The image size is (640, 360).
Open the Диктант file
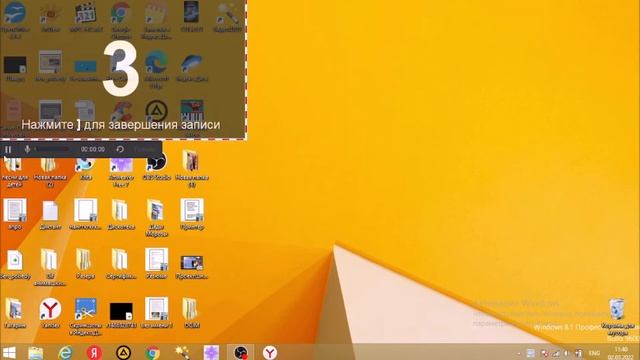coord(50,214)
